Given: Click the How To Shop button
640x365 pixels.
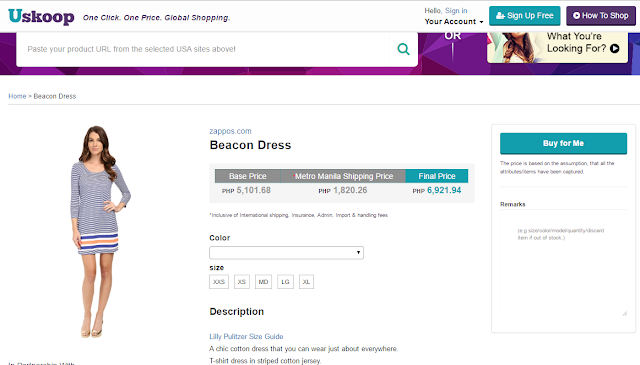Looking at the screenshot, I should click(600, 16).
